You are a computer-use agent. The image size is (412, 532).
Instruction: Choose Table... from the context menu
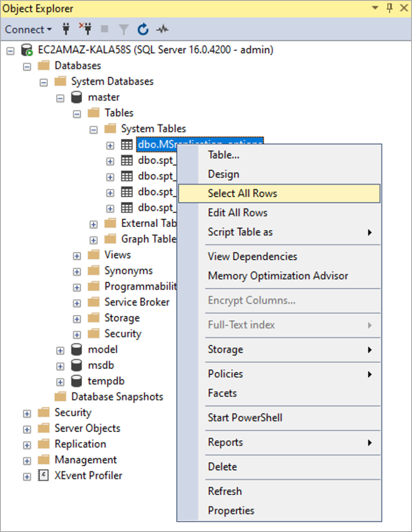(x=279, y=155)
